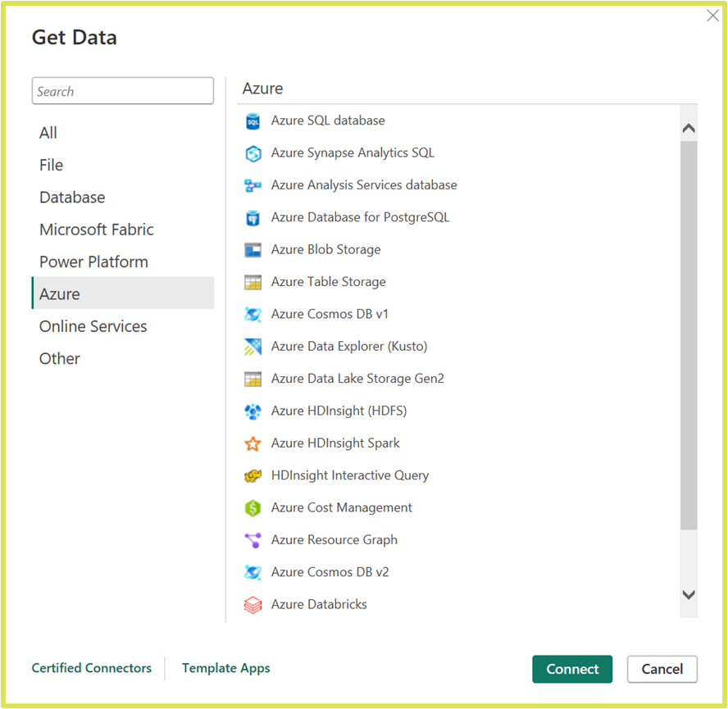Click the HDInsight Interactive Query elephant icon

[253, 476]
